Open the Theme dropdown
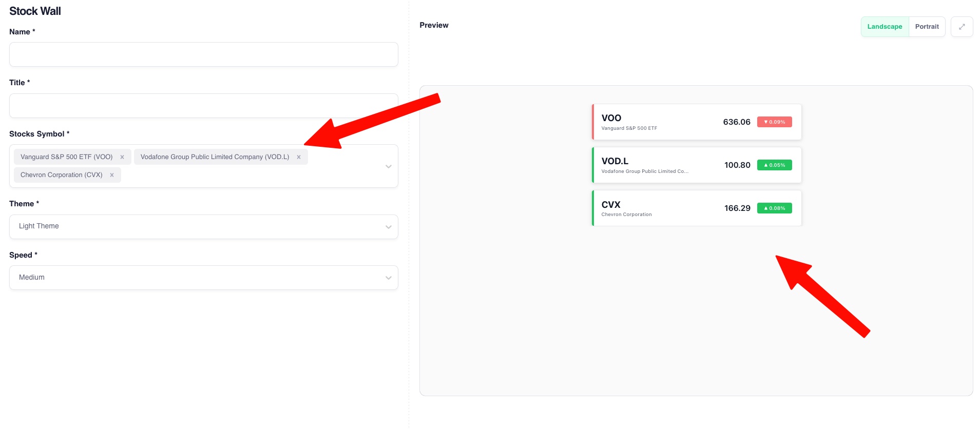This screenshot has height=429, width=980. coord(204,226)
